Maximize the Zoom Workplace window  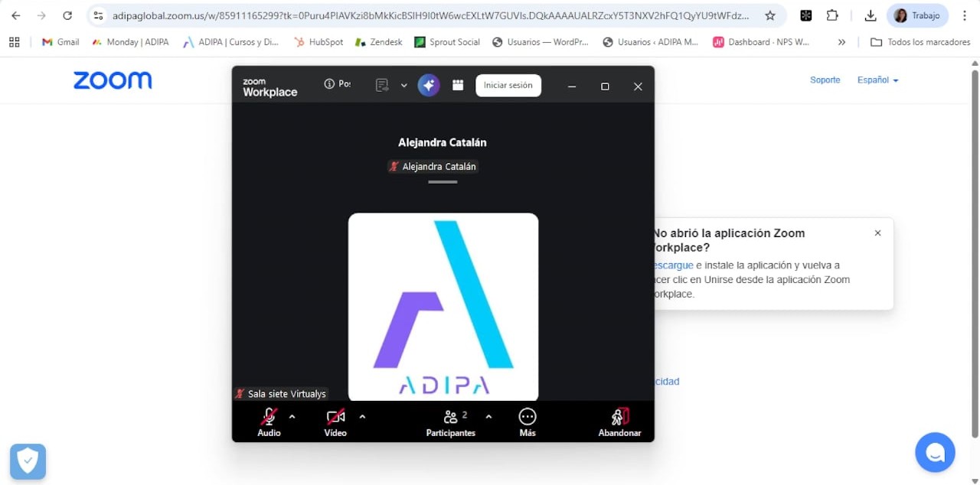(x=605, y=86)
